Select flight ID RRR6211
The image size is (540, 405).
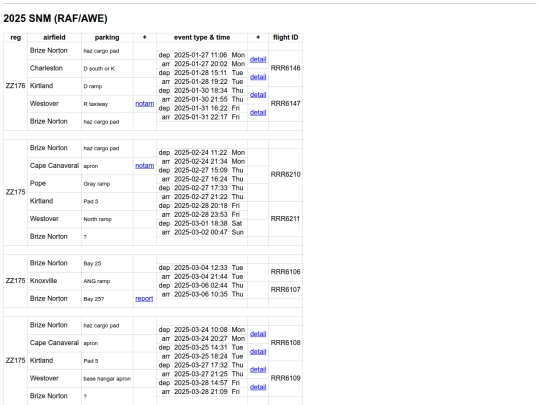[285, 218]
